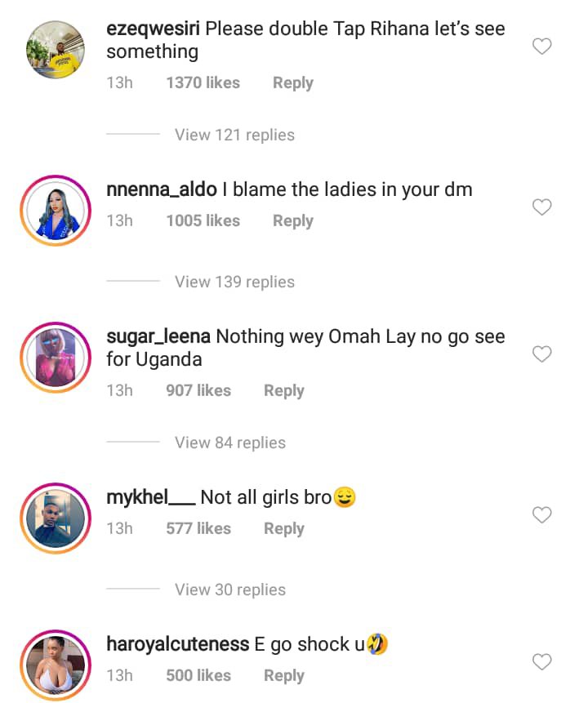Toggle like on mykhel's comment heart
The height and width of the screenshot is (703, 588).
(x=541, y=515)
